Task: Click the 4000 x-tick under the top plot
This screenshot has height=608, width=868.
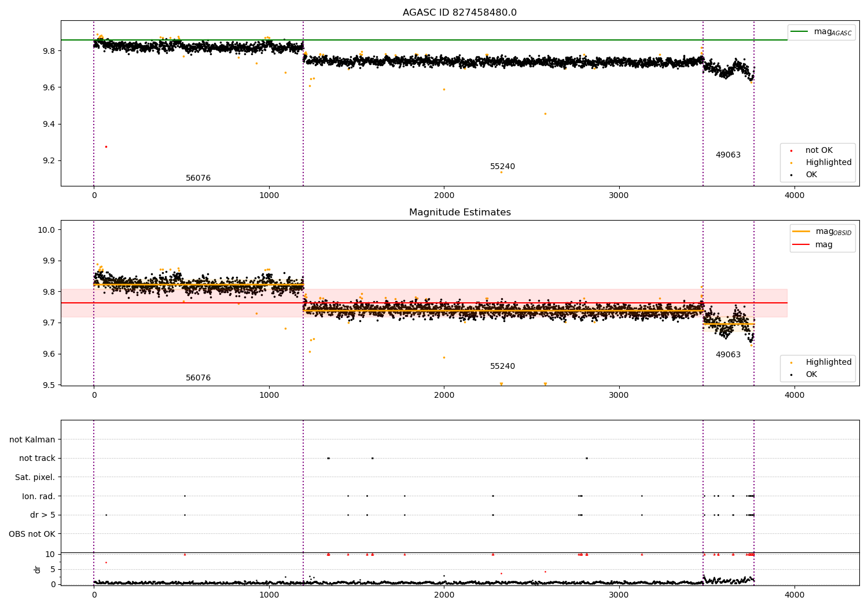Action: pos(794,196)
